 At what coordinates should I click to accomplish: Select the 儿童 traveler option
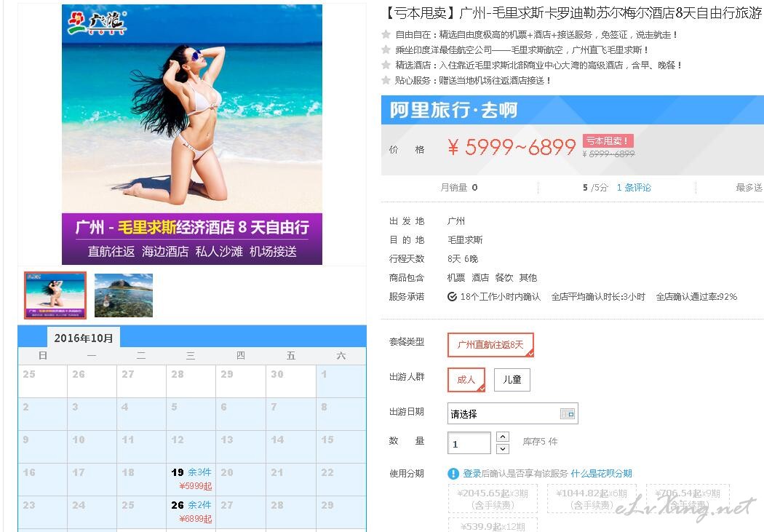512,379
